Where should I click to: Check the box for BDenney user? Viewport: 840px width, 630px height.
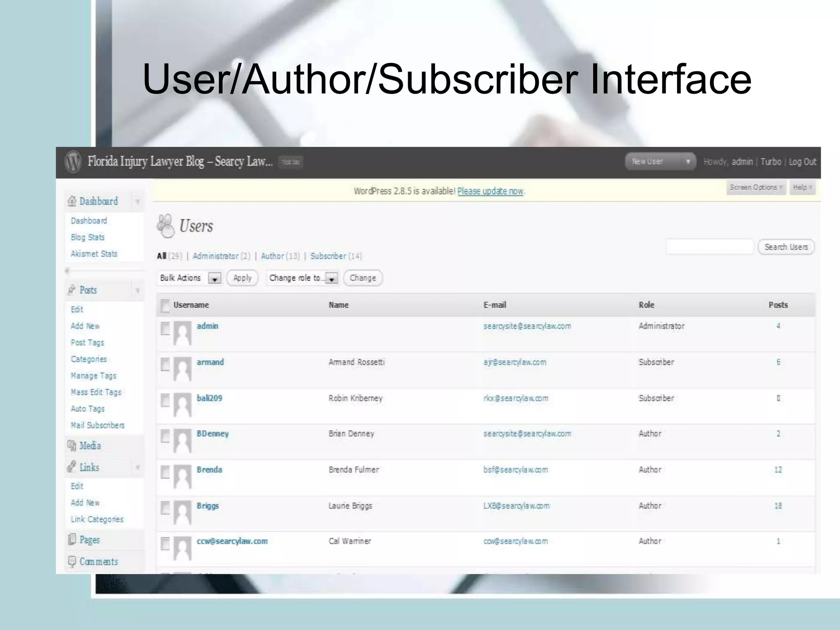click(x=165, y=436)
